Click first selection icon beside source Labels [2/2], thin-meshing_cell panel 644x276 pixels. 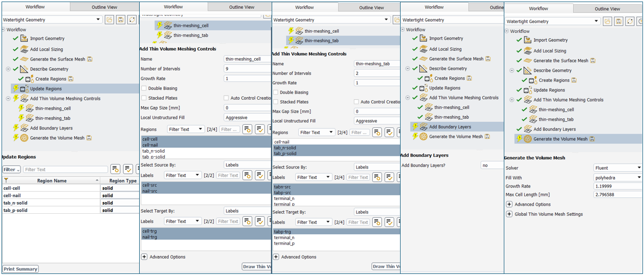pyautogui.click(x=247, y=175)
